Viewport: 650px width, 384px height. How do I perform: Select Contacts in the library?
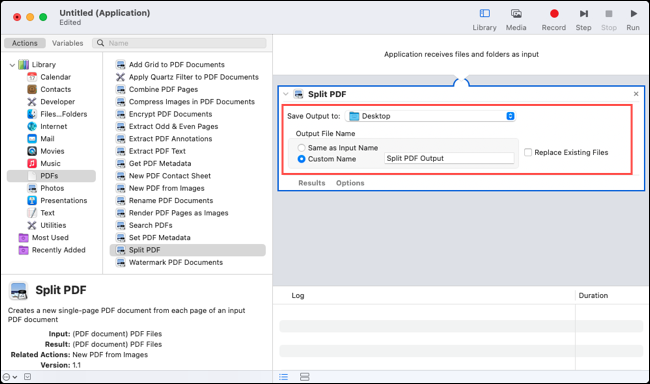[55, 89]
